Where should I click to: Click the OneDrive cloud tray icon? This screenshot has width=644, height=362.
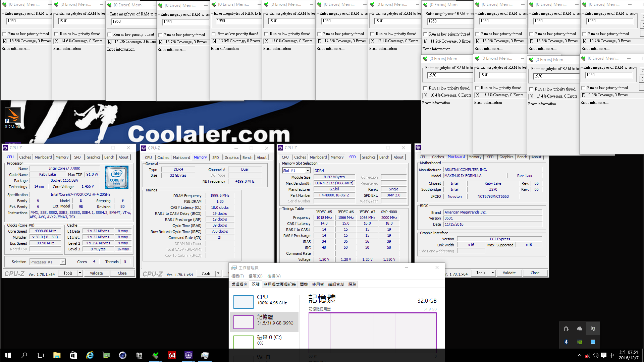click(x=580, y=328)
